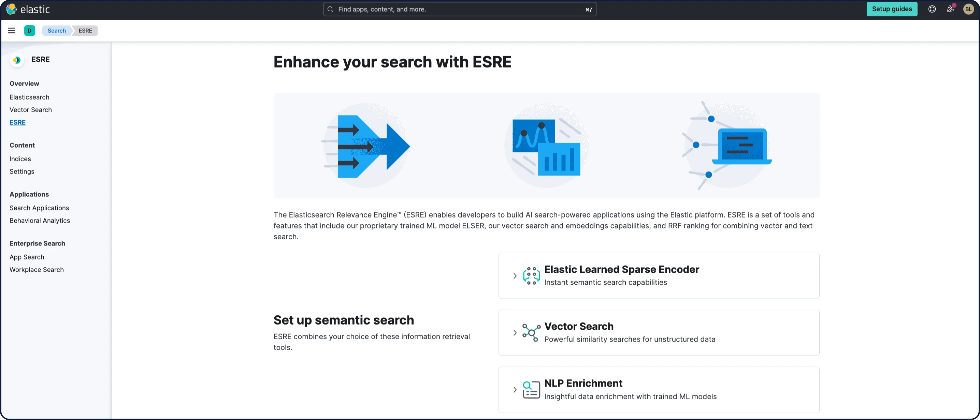Viewport: 980px width, 420px height.
Task: Open Elasticsearch in the sidebar
Action: coord(29,97)
